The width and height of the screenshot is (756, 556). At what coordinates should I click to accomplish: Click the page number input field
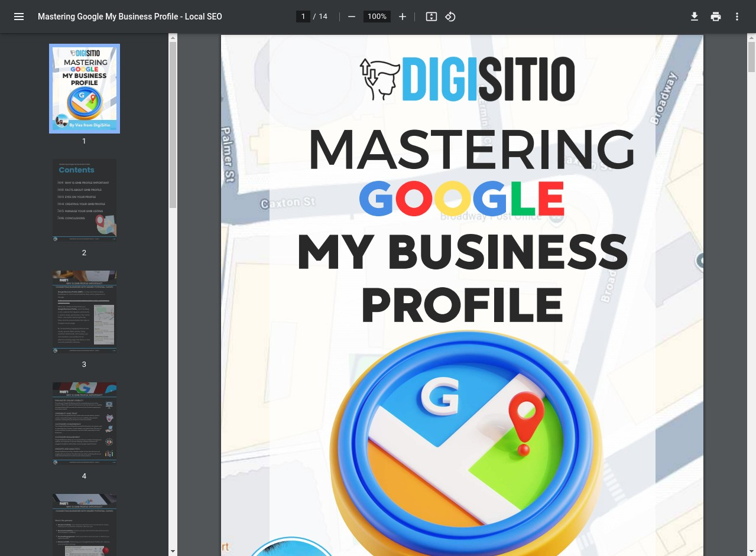coord(303,17)
